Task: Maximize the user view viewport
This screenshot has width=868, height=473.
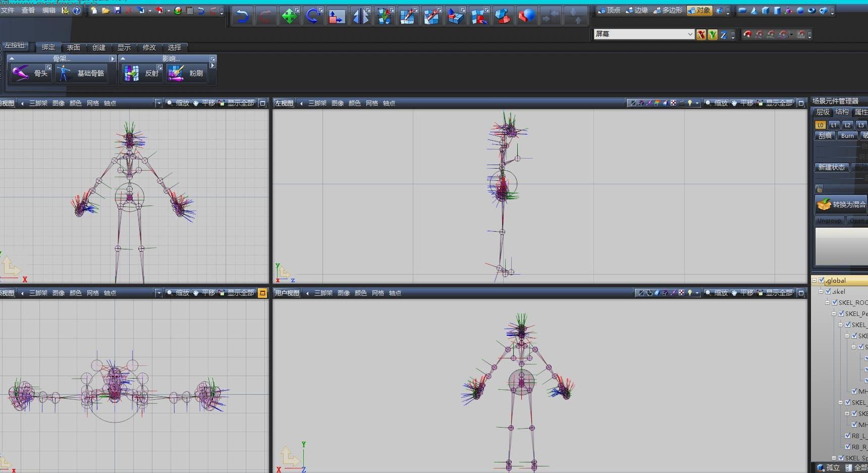Action: point(801,293)
